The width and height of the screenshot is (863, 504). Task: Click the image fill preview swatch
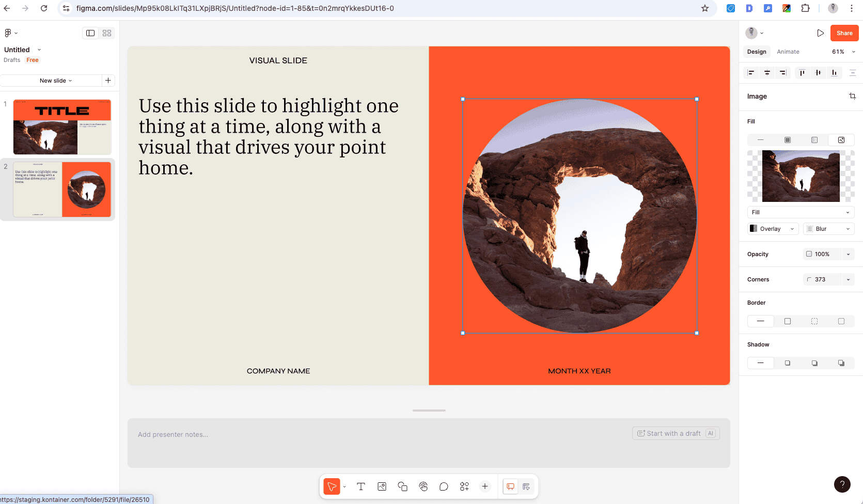(801, 176)
